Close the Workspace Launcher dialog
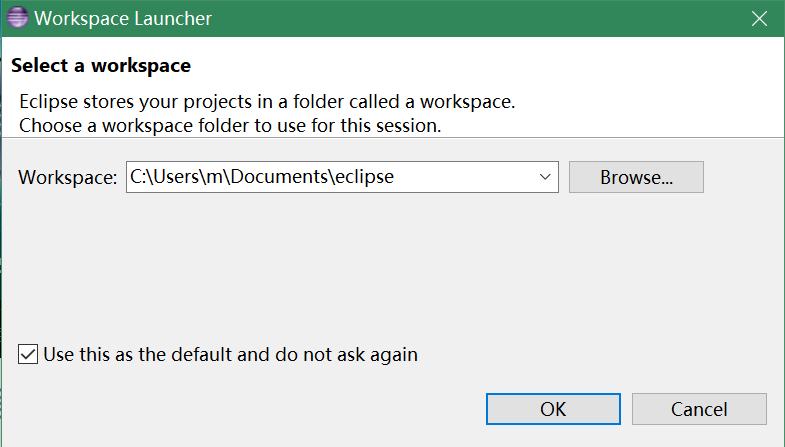The width and height of the screenshot is (785, 447). point(756,18)
